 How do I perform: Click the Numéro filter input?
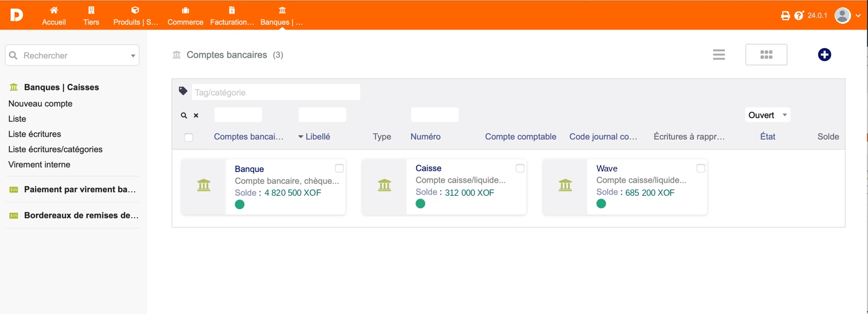click(x=435, y=115)
